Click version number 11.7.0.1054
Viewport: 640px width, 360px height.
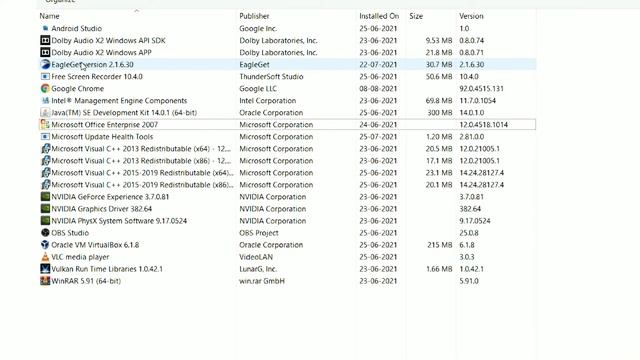pos(477,100)
